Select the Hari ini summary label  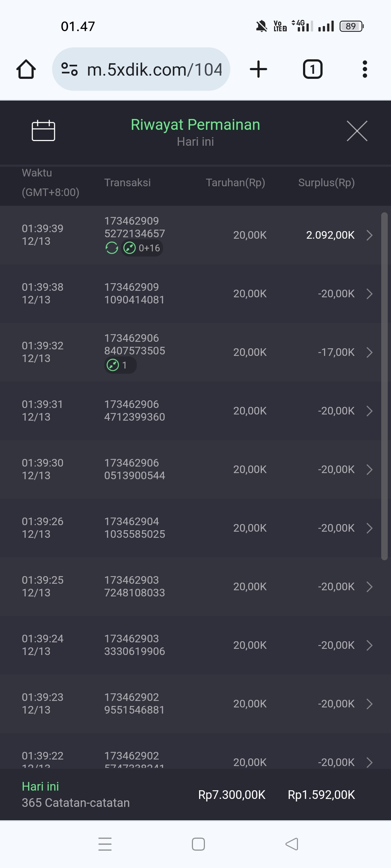pos(40,786)
